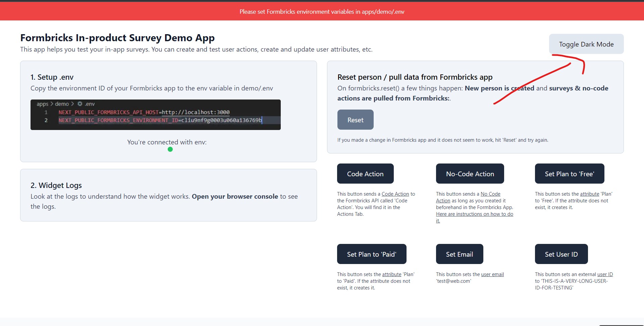Set the user email to test@web.com
The width and height of the screenshot is (644, 326).
pos(459,254)
